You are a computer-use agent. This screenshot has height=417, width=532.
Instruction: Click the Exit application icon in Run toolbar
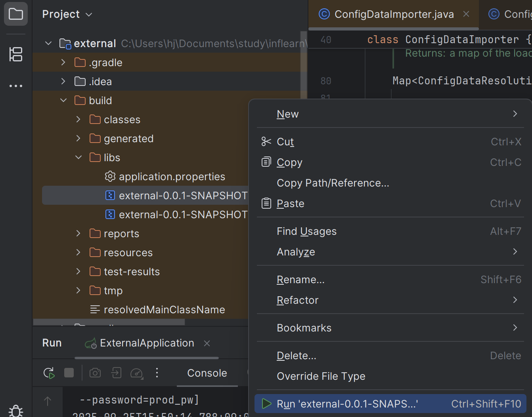(116, 373)
